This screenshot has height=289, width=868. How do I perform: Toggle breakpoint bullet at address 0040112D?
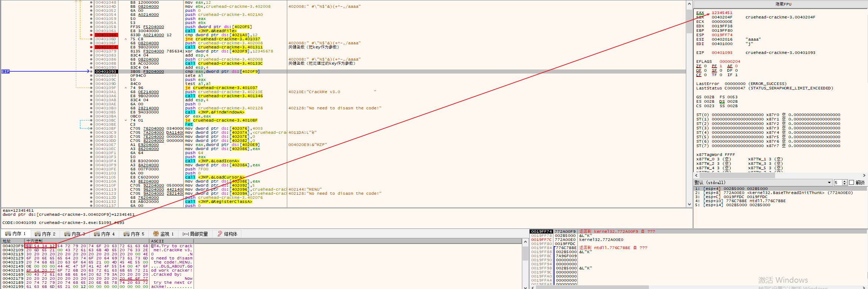(x=91, y=198)
